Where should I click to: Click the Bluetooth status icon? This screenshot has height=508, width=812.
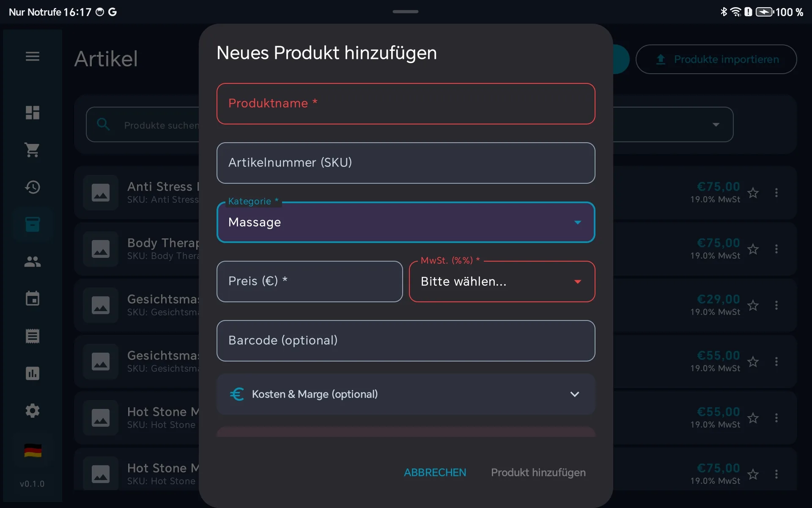724,12
